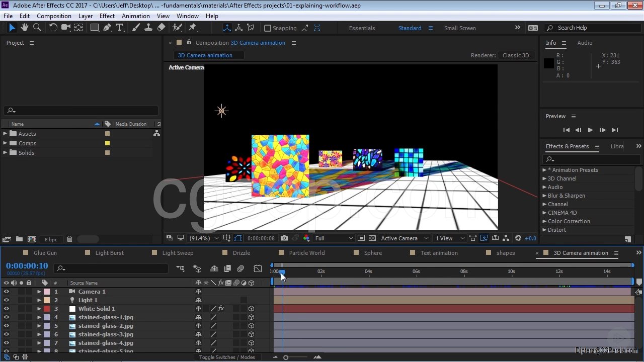Screen dimensions: 644x362
Task: Switch to the Small Screen workspace
Action: point(460,28)
